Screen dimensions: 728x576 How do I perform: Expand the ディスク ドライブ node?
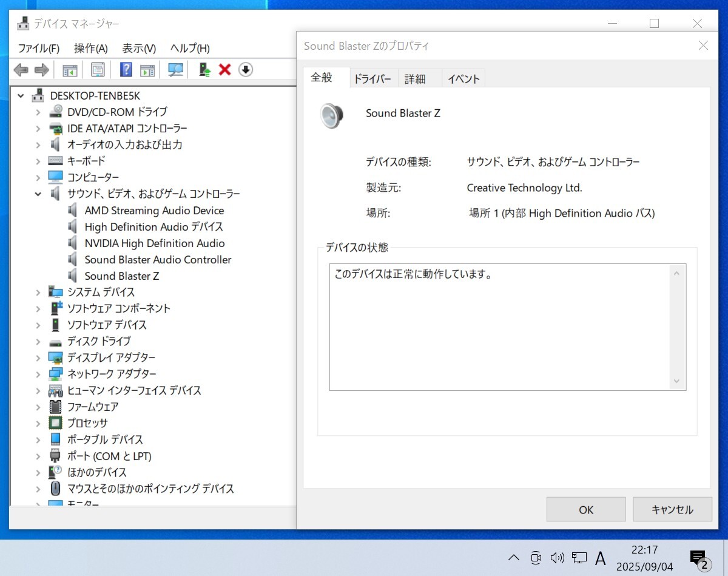point(38,342)
